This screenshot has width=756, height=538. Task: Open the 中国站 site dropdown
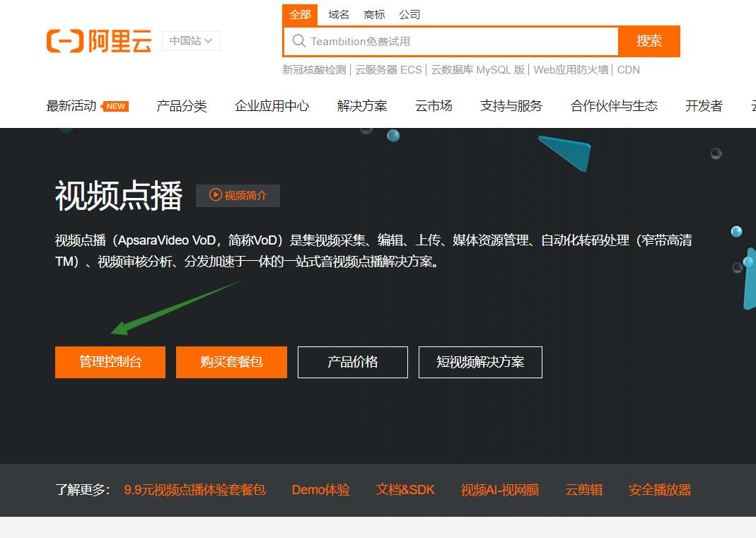tap(191, 41)
